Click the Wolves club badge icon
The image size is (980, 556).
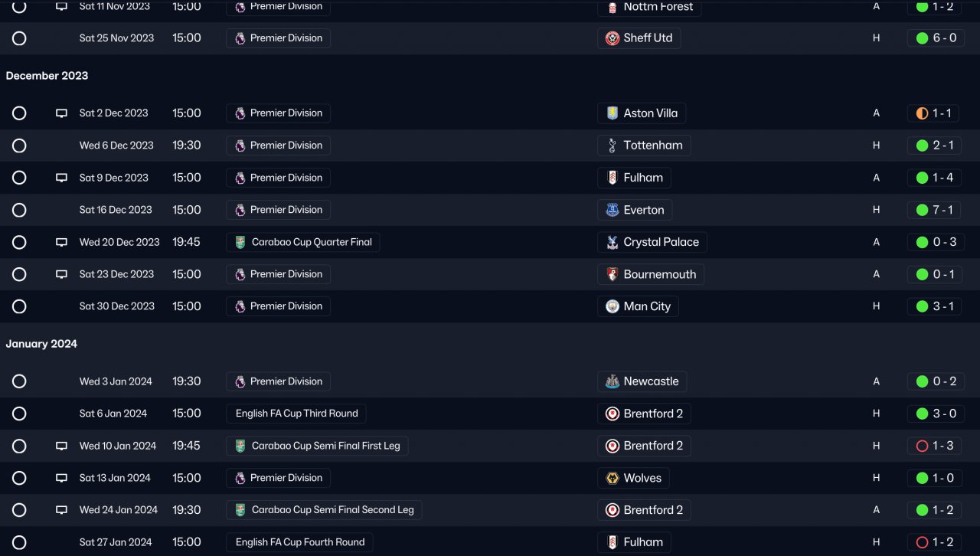(x=612, y=478)
